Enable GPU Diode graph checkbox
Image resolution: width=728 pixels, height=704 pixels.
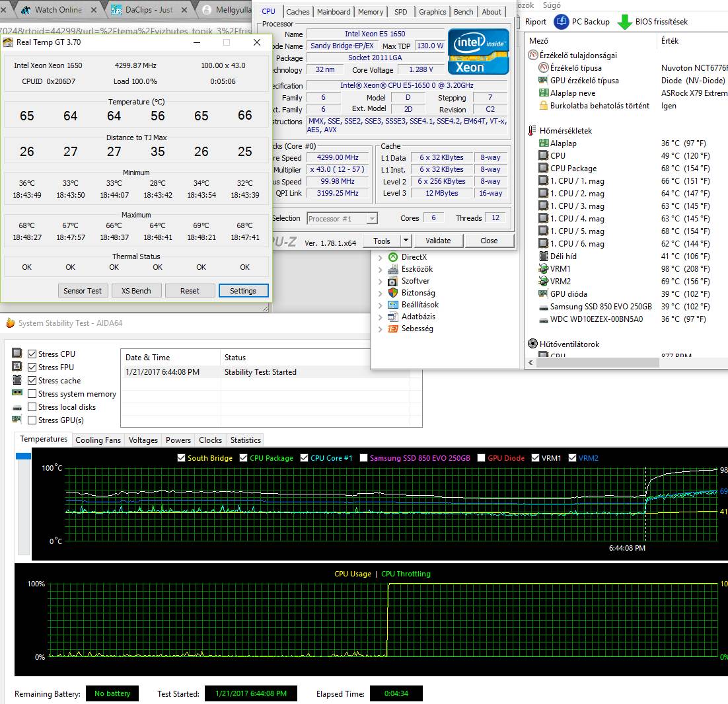pyautogui.click(x=482, y=457)
